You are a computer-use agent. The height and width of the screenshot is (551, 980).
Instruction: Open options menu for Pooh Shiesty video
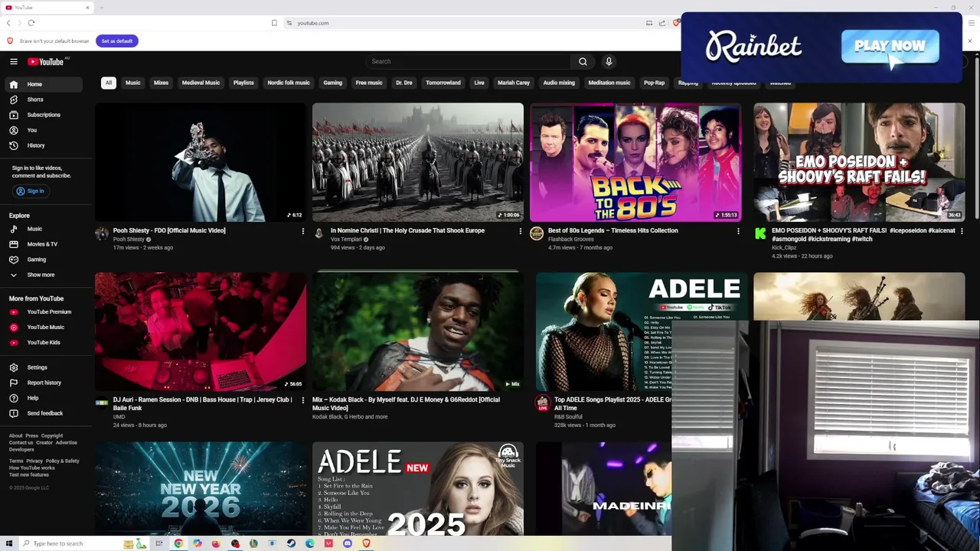tap(303, 230)
